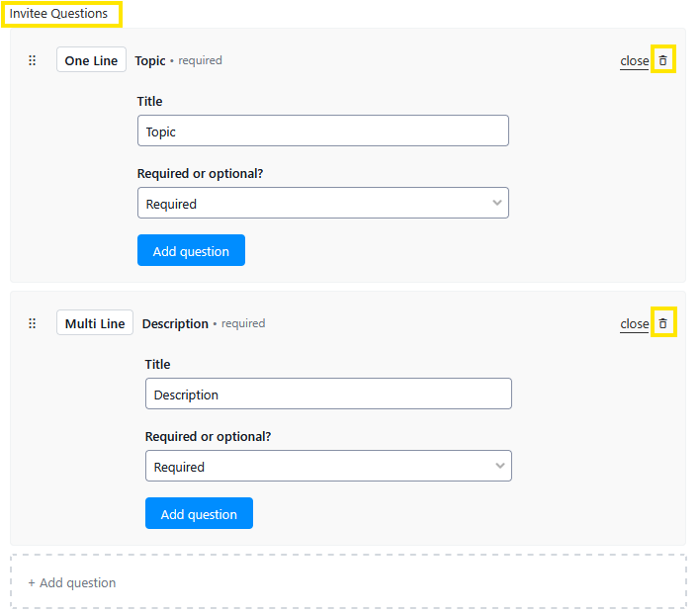This screenshot has height=614, width=700.
Task: Add a new question in dashed area
Action: click(x=348, y=581)
